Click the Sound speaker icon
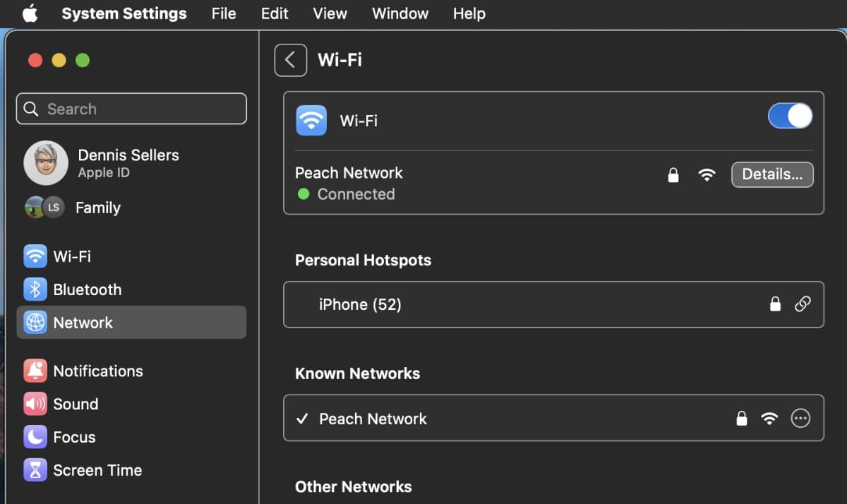The image size is (847, 504). (x=35, y=404)
